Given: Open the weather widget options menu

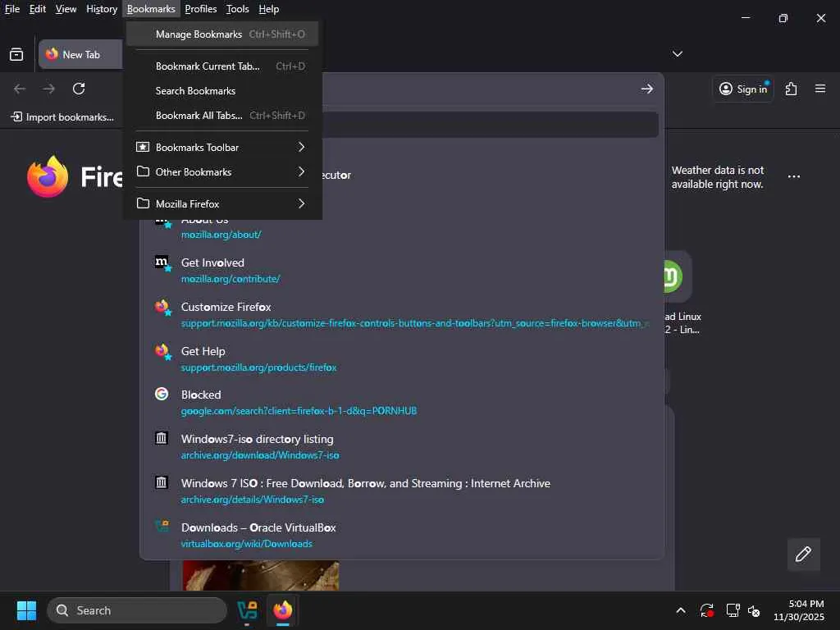Looking at the screenshot, I should coord(794,177).
